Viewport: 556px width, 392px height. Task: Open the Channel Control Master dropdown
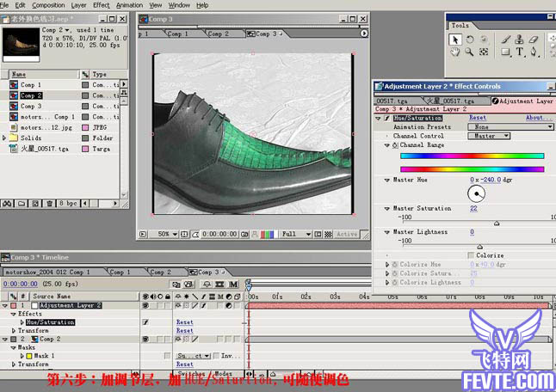489,136
